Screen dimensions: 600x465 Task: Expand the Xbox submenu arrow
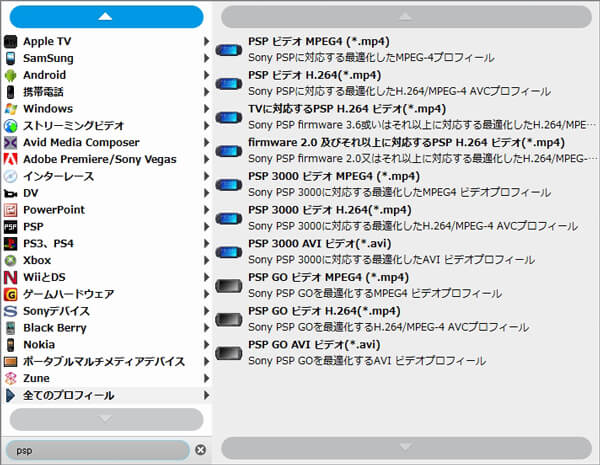[206, 260]
